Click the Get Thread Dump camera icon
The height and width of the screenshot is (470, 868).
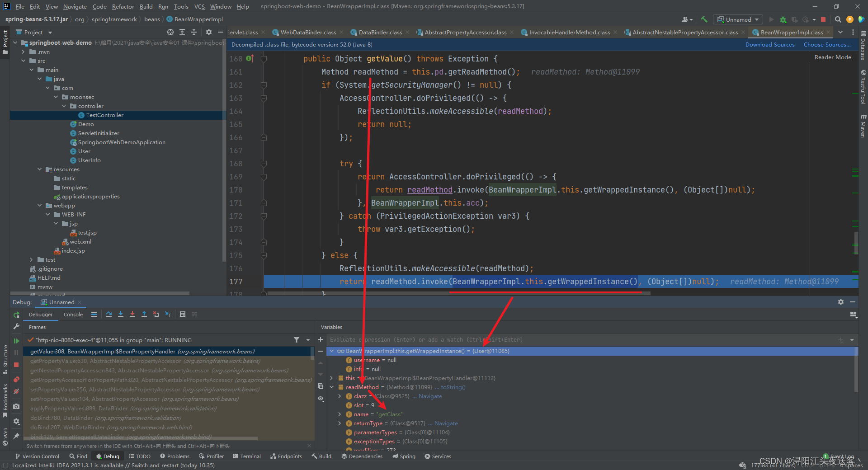pyautogui.click(x=16, y=406)
